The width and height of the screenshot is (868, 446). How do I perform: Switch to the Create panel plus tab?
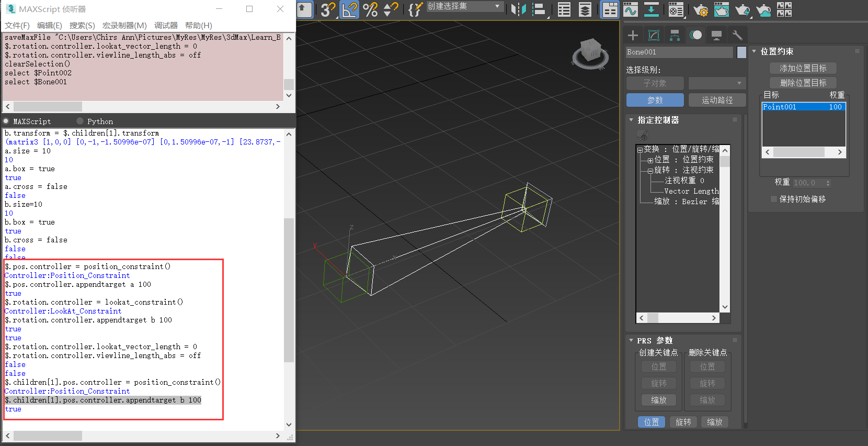click(633, 35)
